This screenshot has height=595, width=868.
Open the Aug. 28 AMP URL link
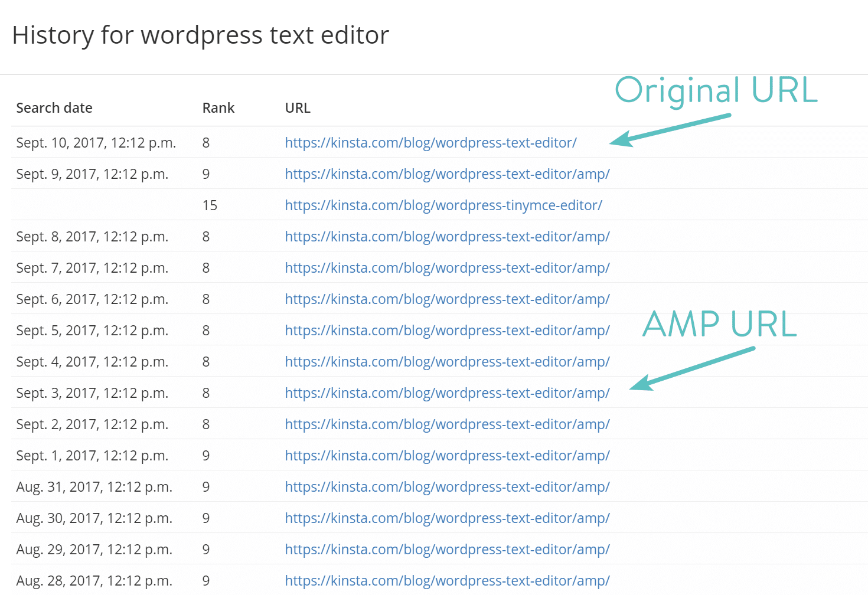click(x=447, y=580)
